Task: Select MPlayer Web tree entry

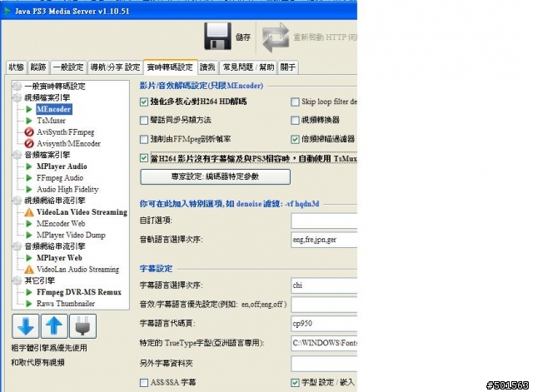Action: [59, 258]
